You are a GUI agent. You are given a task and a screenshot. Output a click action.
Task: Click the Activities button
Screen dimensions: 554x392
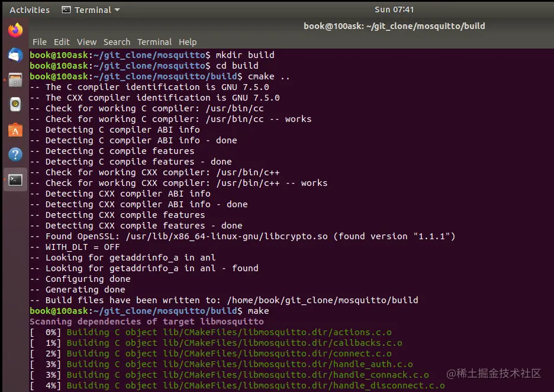30,10
